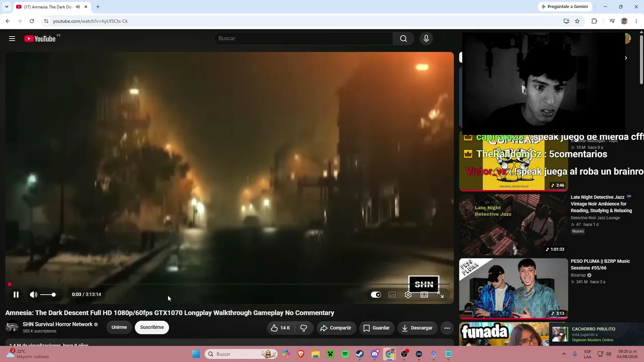
Task: Launch Brave browser from the taskbar
Action: tap(301, 354)
